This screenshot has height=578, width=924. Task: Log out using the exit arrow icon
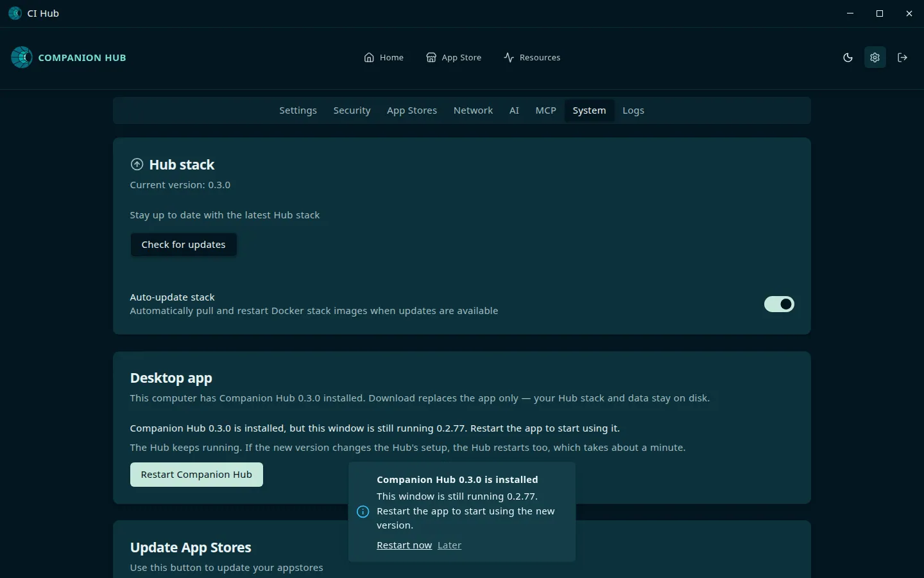(x=902, y=58)
